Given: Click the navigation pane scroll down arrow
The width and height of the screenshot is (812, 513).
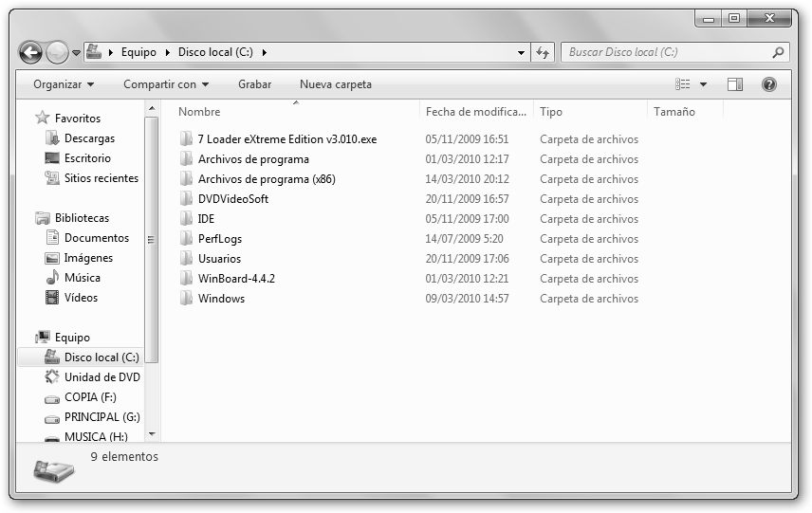Looking at the screenshot, I should 152,433.
